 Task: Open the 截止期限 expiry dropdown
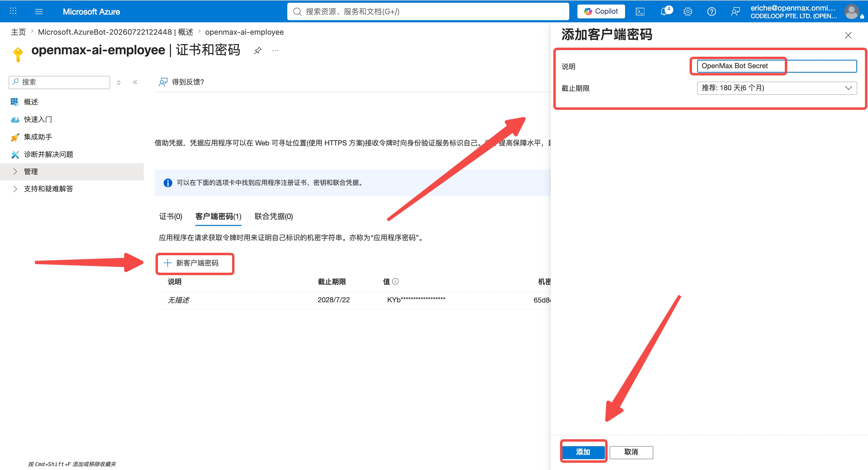[776, 88]
